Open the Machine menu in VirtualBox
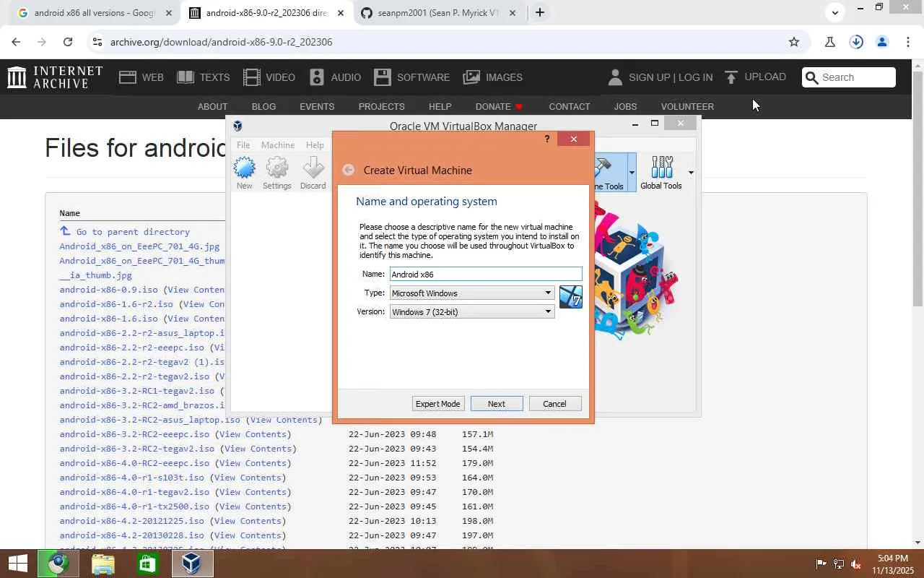924x578 pixels. (278, 145)
